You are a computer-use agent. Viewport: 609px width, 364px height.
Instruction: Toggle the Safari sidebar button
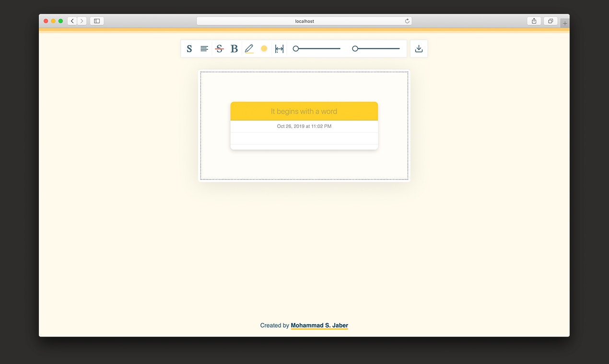click(97, 21)
